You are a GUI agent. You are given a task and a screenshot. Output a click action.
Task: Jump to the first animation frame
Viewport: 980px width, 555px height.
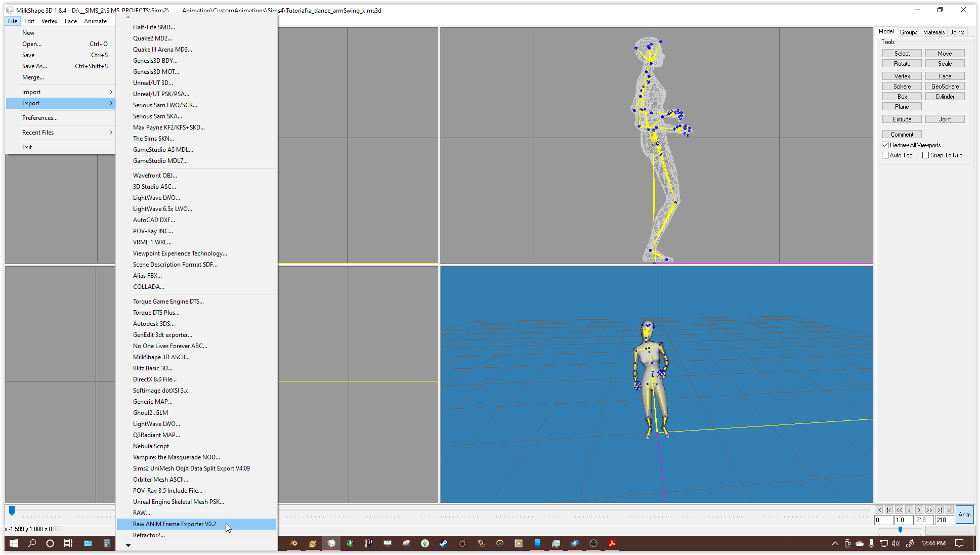tap(879, 510)
